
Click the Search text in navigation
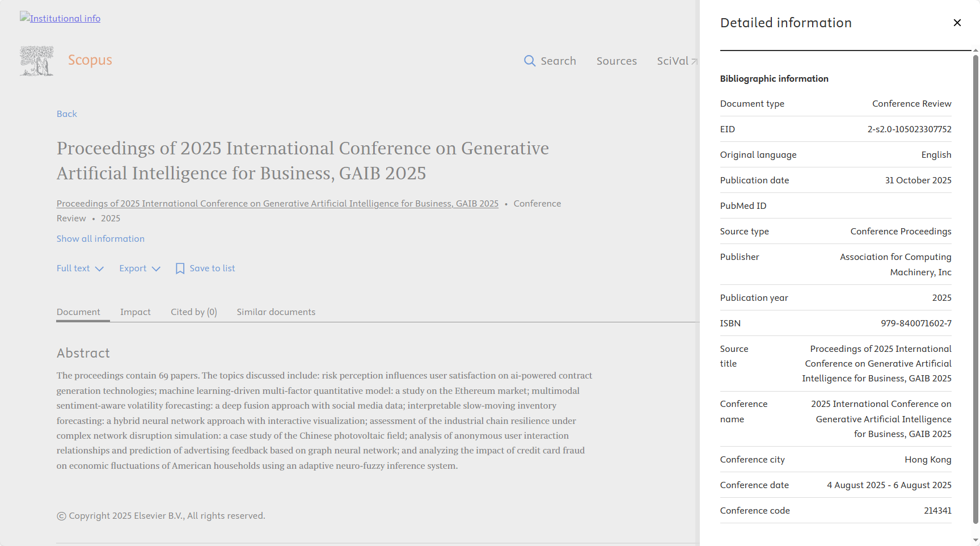pyautogui.click(x=558, y=61)
